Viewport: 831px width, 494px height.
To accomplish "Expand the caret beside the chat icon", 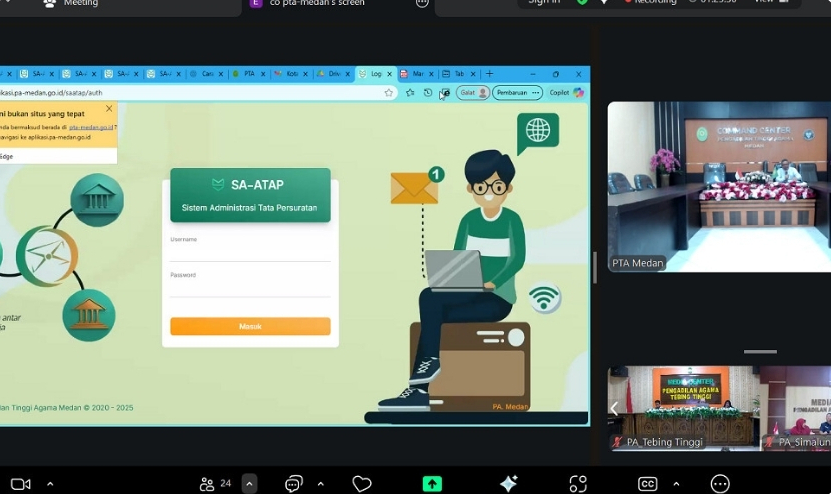I will tap(321, 483).
